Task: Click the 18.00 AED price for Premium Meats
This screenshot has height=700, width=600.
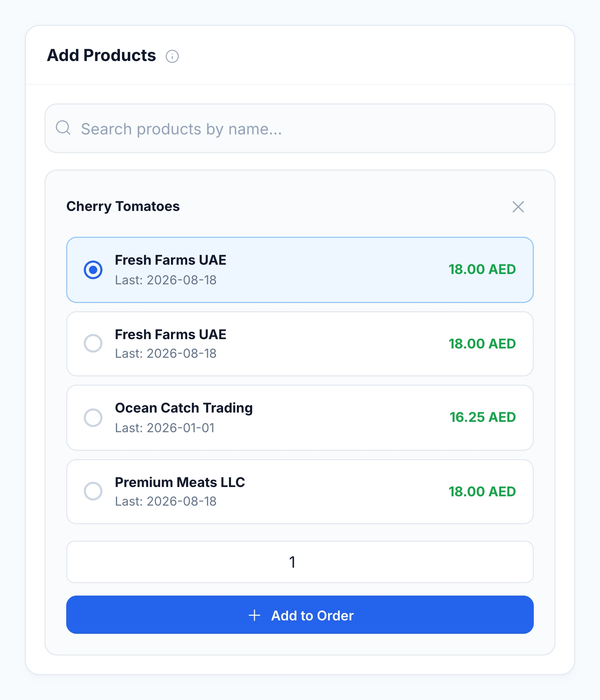Action: pos(482,491)
